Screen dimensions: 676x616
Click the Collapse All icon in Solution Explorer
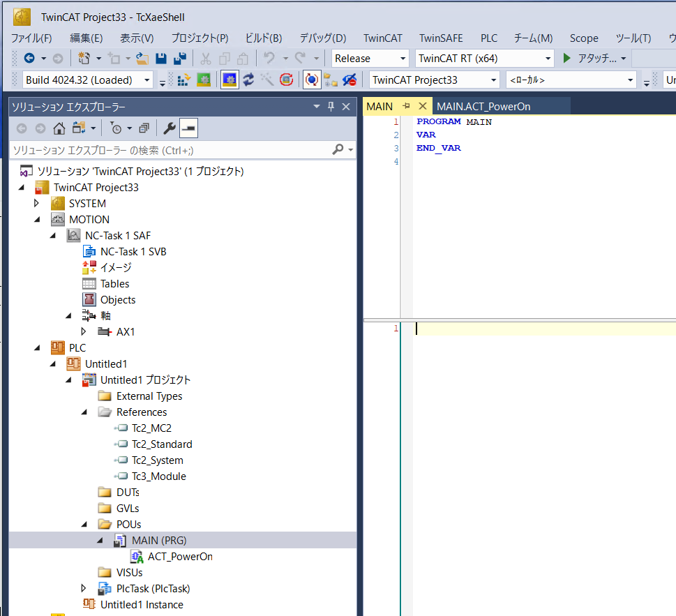pyautogui.click(x=144, y=128)
